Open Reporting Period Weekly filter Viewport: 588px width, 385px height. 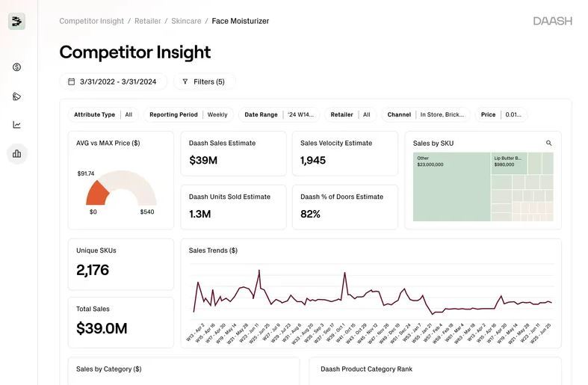click(x=188, y=114)
